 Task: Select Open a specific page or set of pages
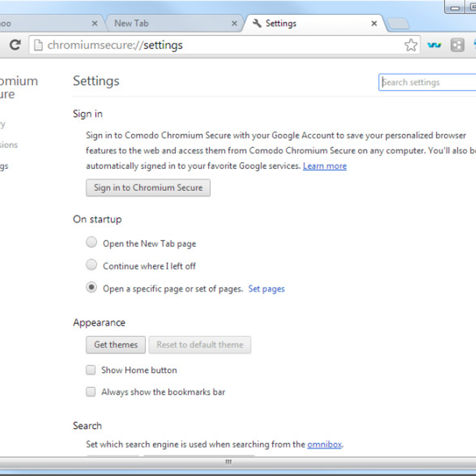(91, 287)
